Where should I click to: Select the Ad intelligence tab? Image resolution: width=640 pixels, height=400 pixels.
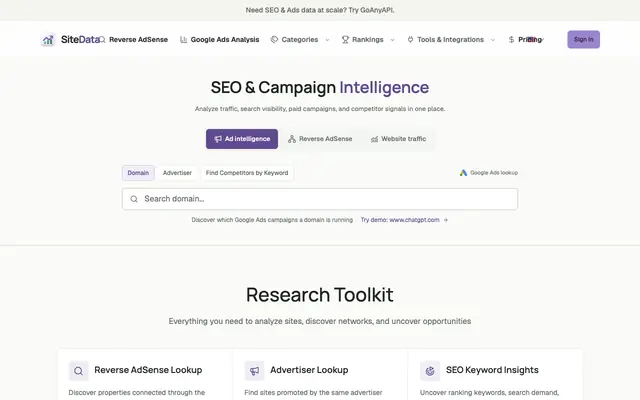point(242,139)
